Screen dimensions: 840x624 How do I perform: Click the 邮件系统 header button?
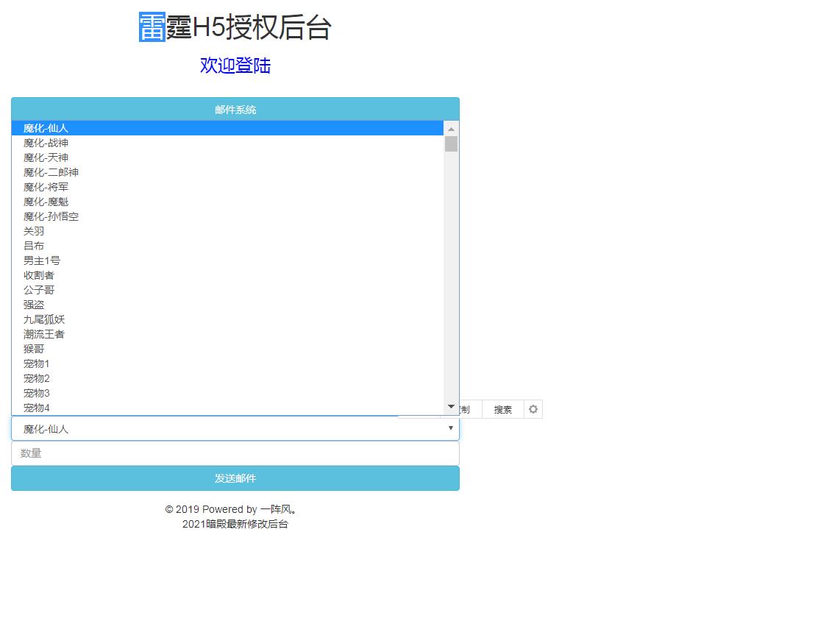(235, 110)
